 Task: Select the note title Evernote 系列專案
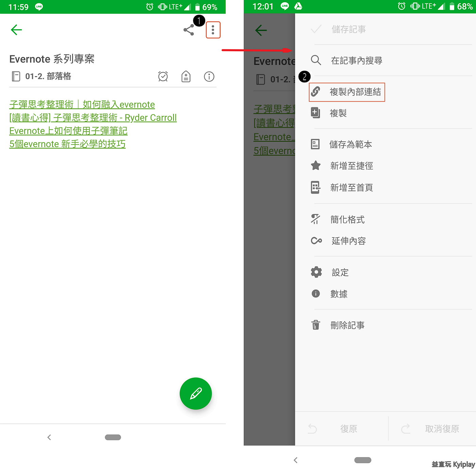tap(52, 59)
